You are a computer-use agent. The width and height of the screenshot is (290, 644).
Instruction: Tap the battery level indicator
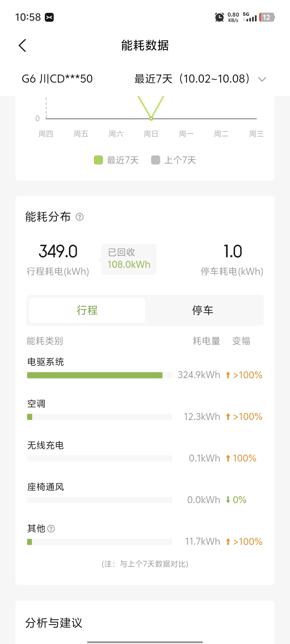point(266,17)
